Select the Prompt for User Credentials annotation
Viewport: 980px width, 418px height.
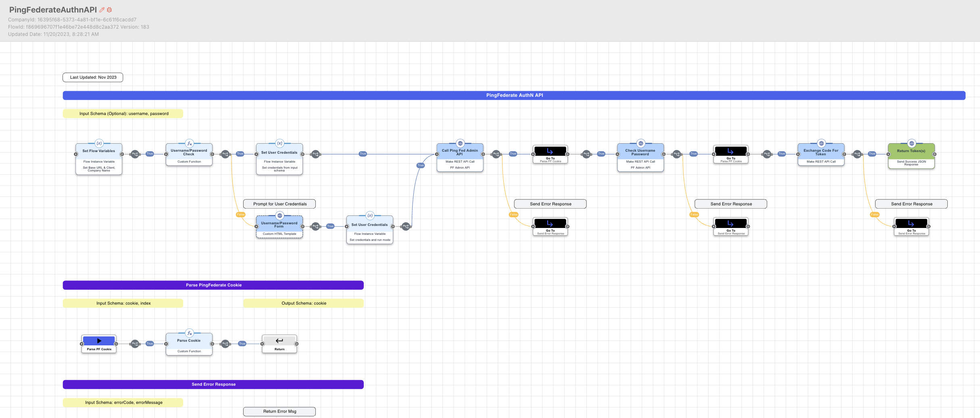tap(279, 204)
